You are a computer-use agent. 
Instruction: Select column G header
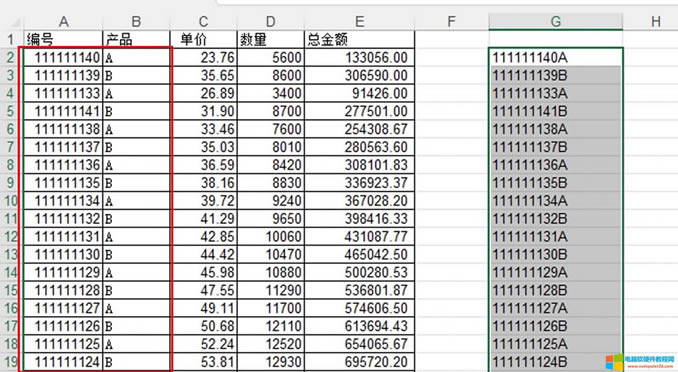556,21
